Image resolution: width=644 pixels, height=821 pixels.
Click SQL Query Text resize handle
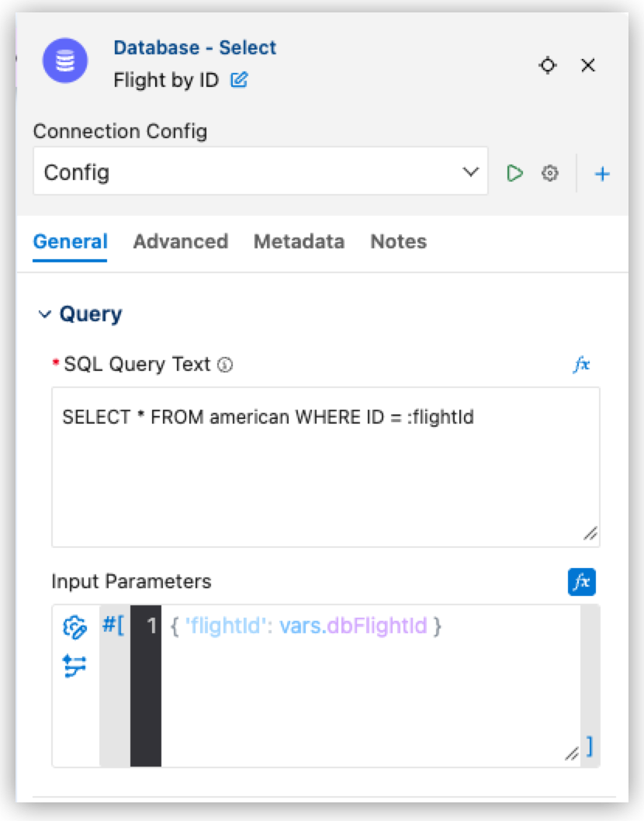pyautogui.click(x=590, y=534)
